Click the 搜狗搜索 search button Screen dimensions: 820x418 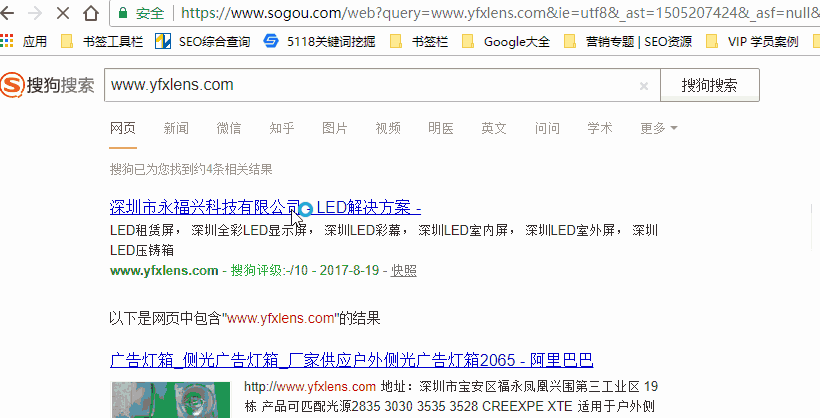(710, 85)
